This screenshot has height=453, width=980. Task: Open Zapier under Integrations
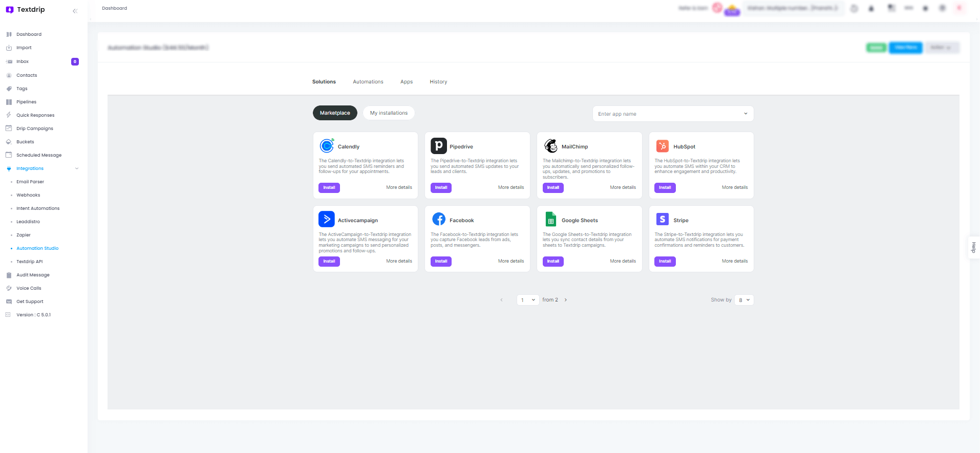pos(24,235)
